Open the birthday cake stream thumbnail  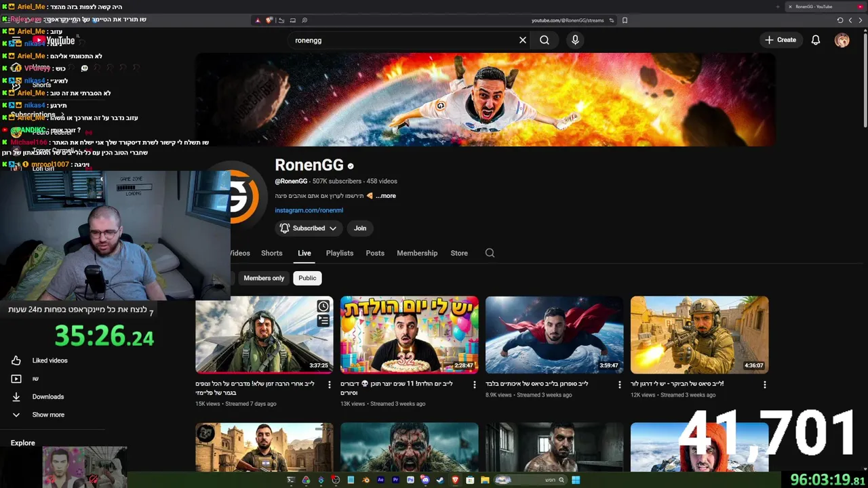click(410, 335)
